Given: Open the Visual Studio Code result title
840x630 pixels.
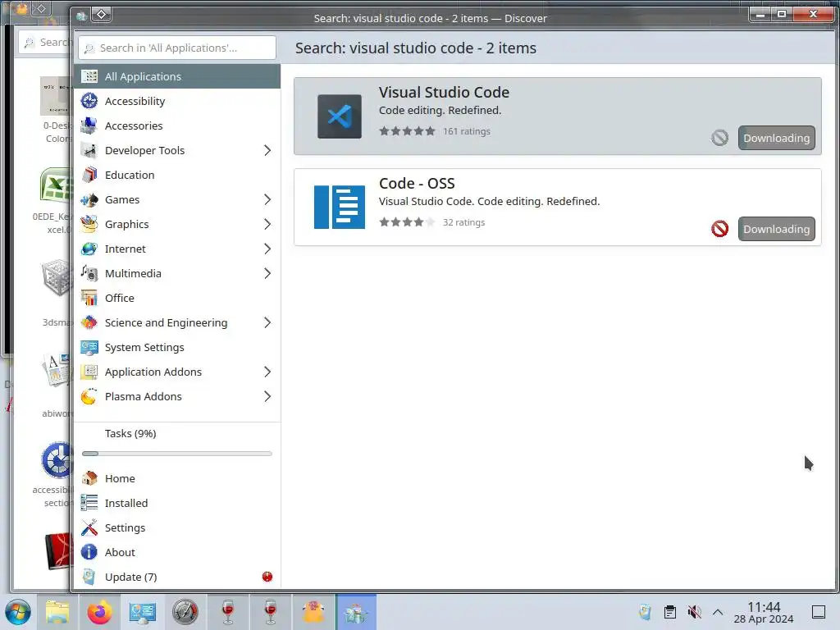Looking at the screenshot, I should point(444,92).
